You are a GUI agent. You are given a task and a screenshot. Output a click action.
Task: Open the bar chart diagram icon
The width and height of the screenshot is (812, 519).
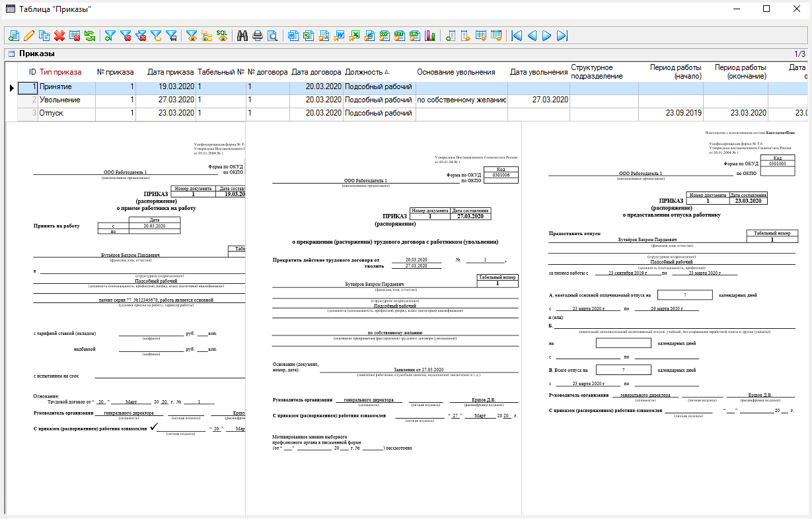point(430,36)
